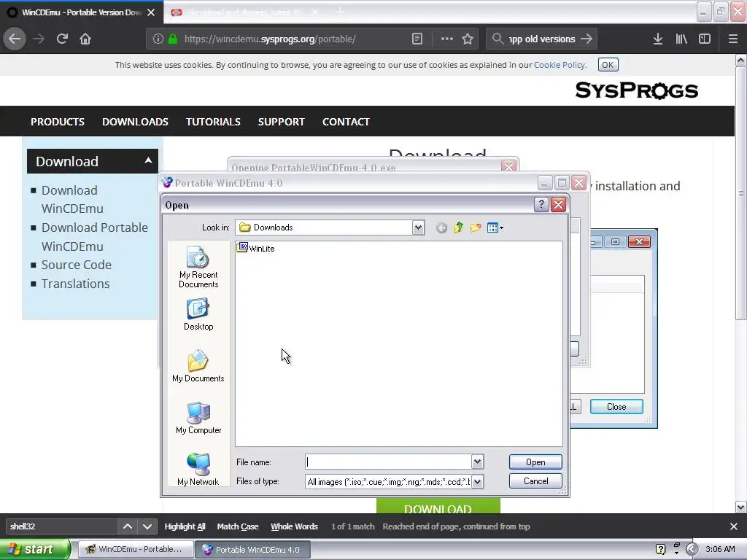Viewport: 747px width, 560px height.
Task: Open the PRODUCTS menu
Action: [57, 122]
